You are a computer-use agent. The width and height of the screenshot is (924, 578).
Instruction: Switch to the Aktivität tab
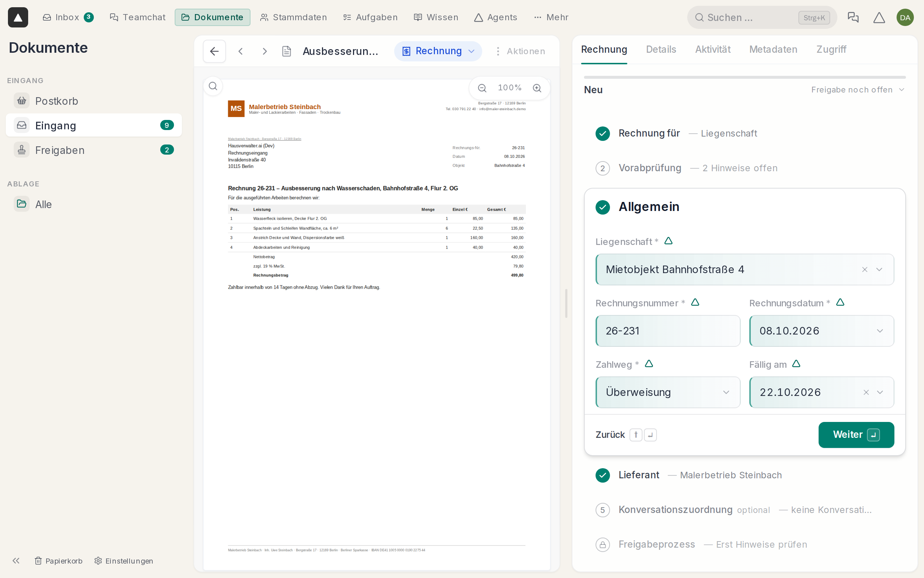(x=712, y=49)
